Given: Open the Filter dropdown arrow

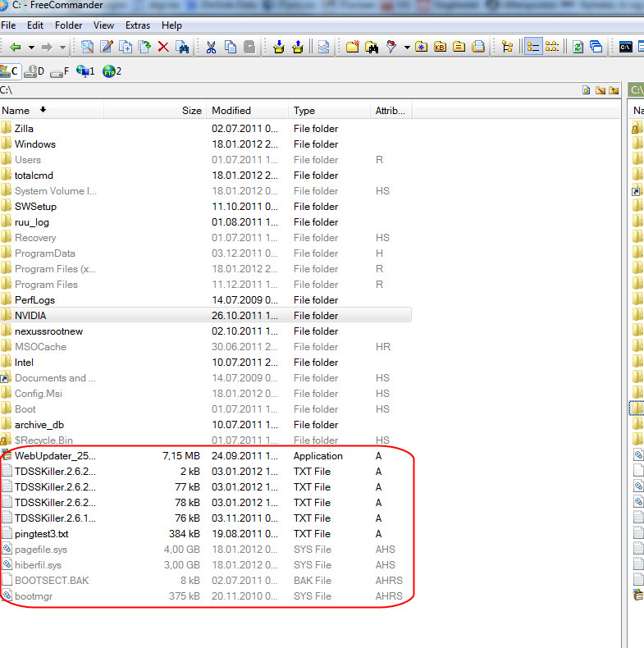Looking at the screenshot, I should click(x=407, y=48).
